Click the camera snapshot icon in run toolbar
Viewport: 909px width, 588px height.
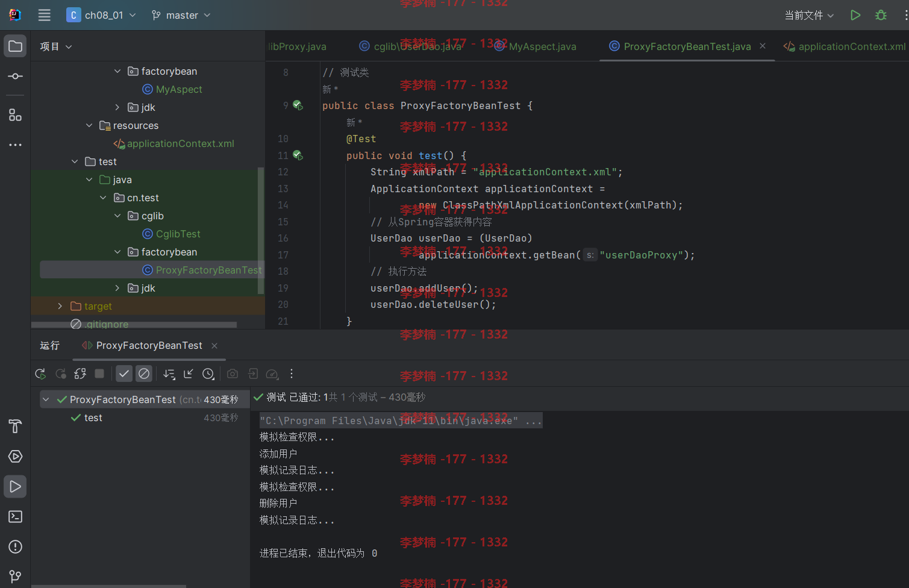pyautogui.click(x=233, y=374)
